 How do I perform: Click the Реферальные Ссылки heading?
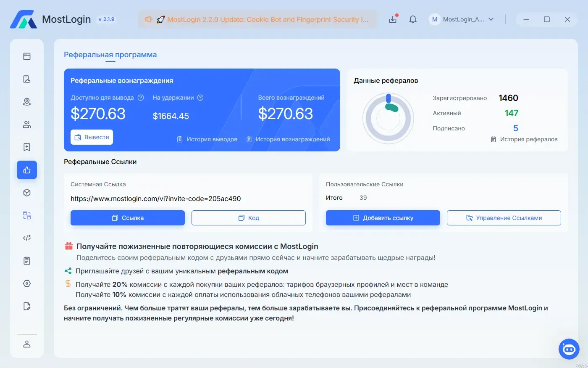[x=100, y=162]
